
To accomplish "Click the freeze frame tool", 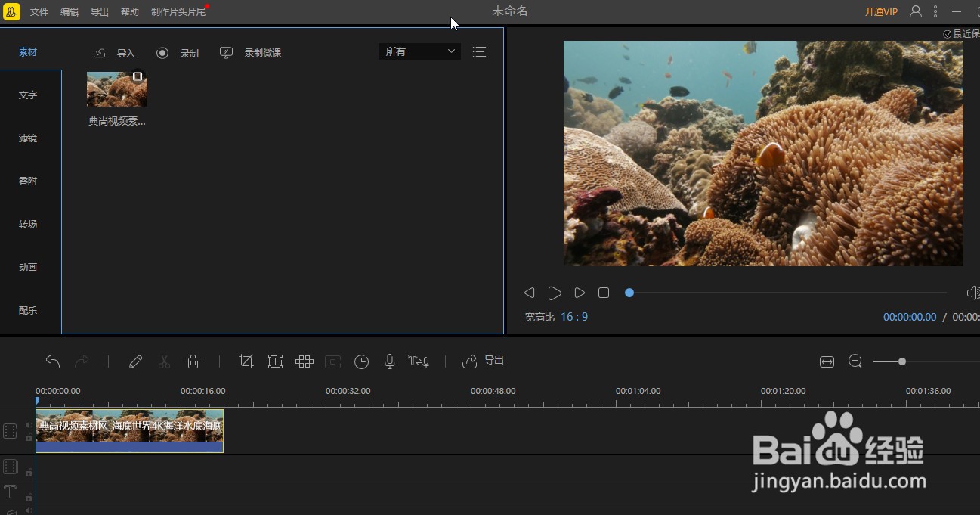I will click(332, 361).
